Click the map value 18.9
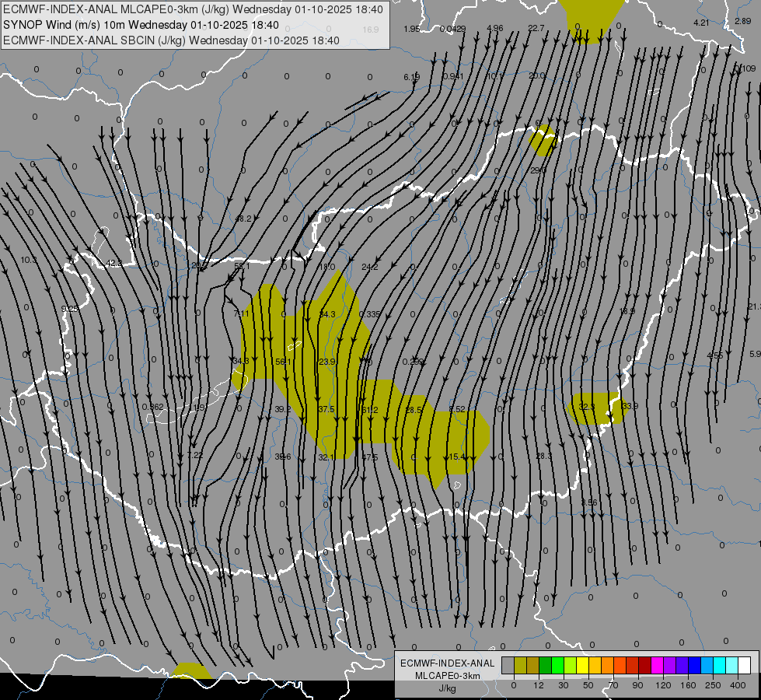 [x=627, y=310]
